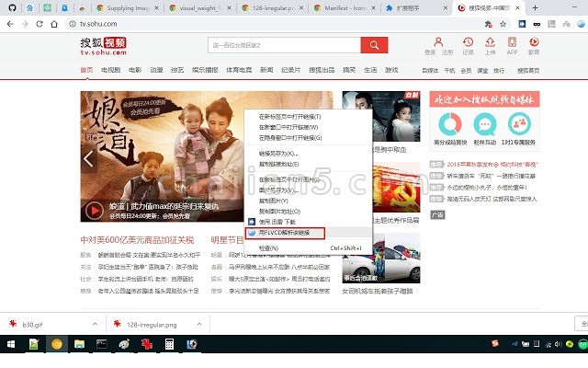Open 纪录片 in site navigation
588x368 pixels.
click(x=290, y=70)
